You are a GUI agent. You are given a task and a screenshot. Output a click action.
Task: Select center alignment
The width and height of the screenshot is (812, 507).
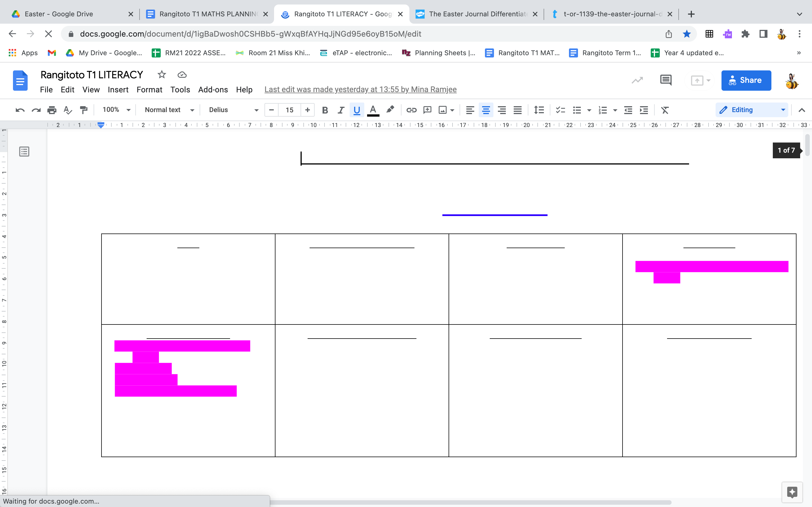pos(486,110)
